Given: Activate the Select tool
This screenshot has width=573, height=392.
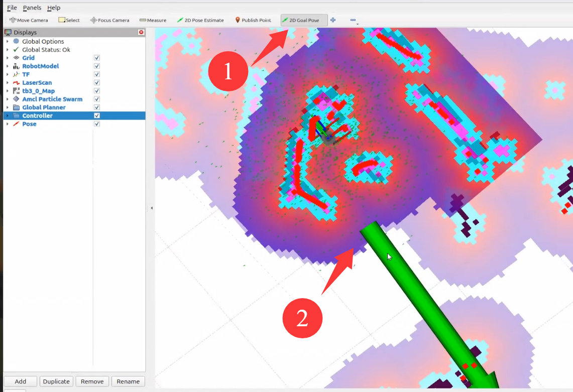Looking at the screenshot, I should [69, 20].
